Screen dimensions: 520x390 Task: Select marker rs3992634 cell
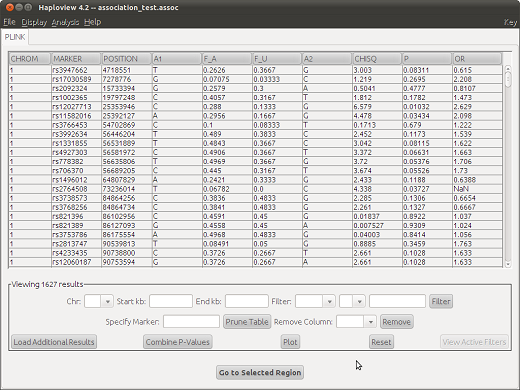[x=76, y=134]
